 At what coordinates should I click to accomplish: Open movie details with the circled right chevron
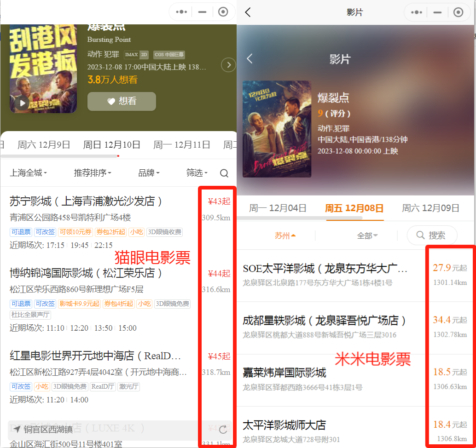229,64
